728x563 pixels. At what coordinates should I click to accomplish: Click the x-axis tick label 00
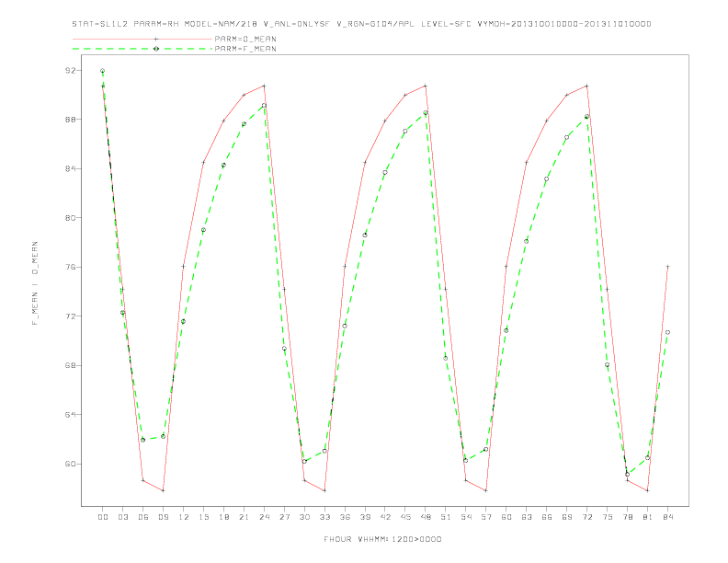tap(103, 517)
